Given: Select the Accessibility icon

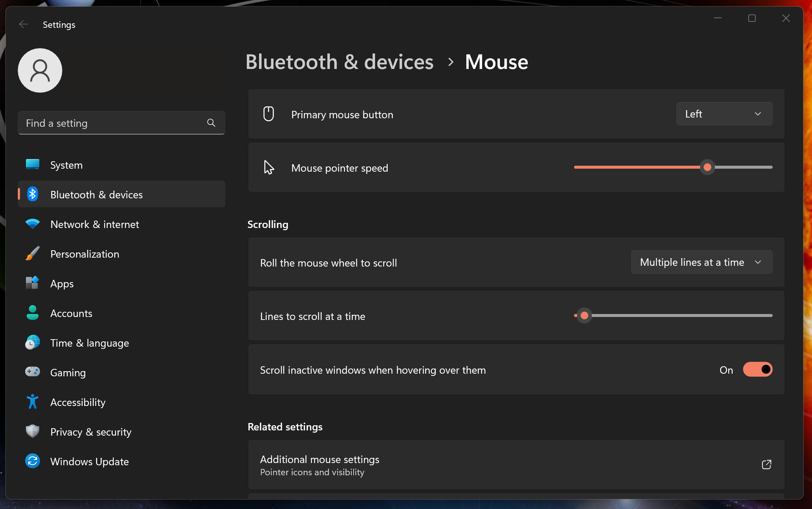Looking at the screenshot, I should (x=33, y=402).
